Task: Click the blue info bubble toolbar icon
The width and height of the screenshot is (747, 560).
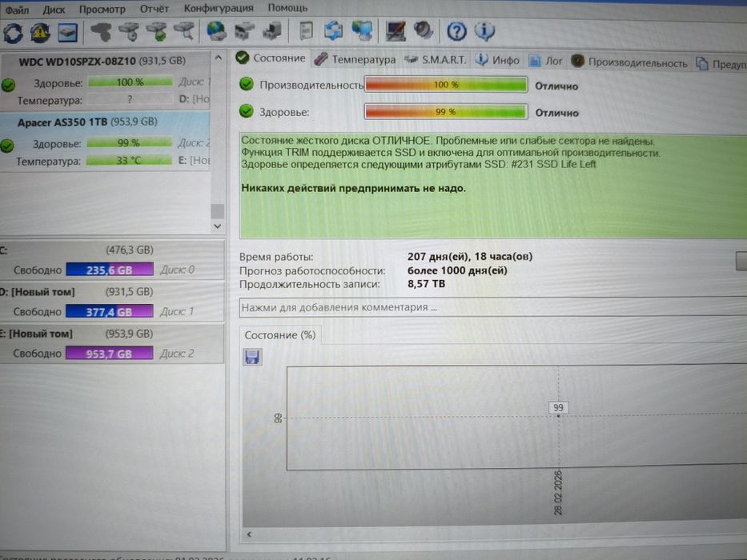Action: coord(484,31)
